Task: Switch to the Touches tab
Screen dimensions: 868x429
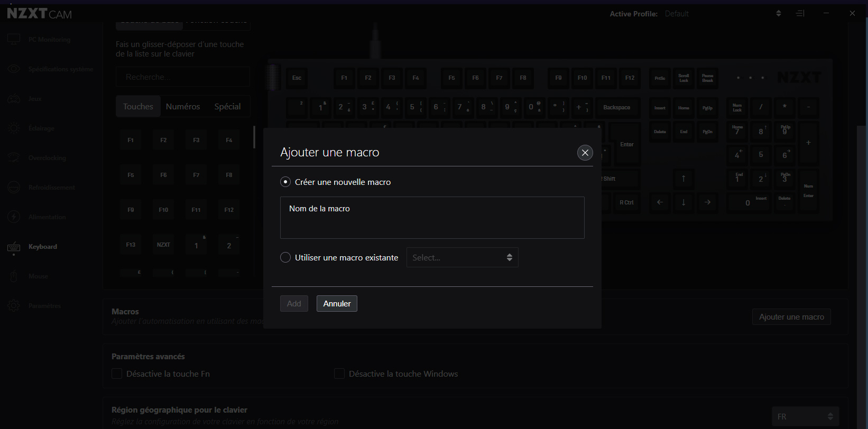Action: [x=138, y=106]
